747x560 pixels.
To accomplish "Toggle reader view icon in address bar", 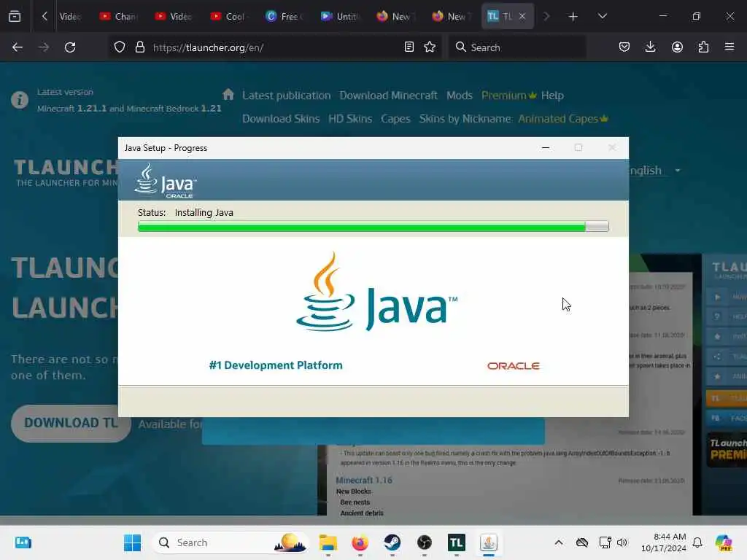I will pos(409,47).
